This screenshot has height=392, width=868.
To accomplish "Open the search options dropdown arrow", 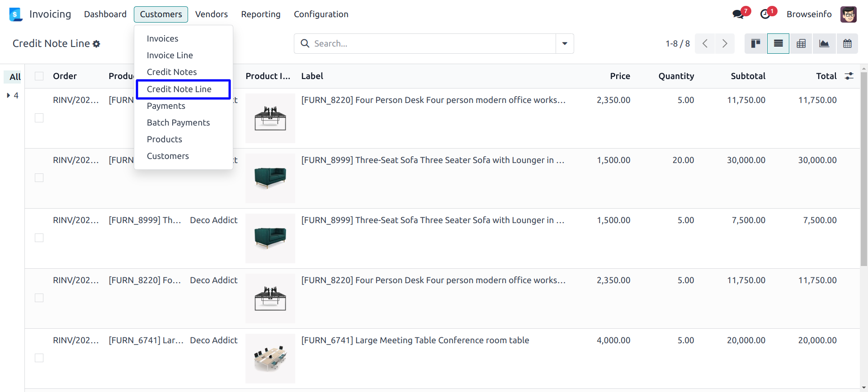I will pos(565,44).
